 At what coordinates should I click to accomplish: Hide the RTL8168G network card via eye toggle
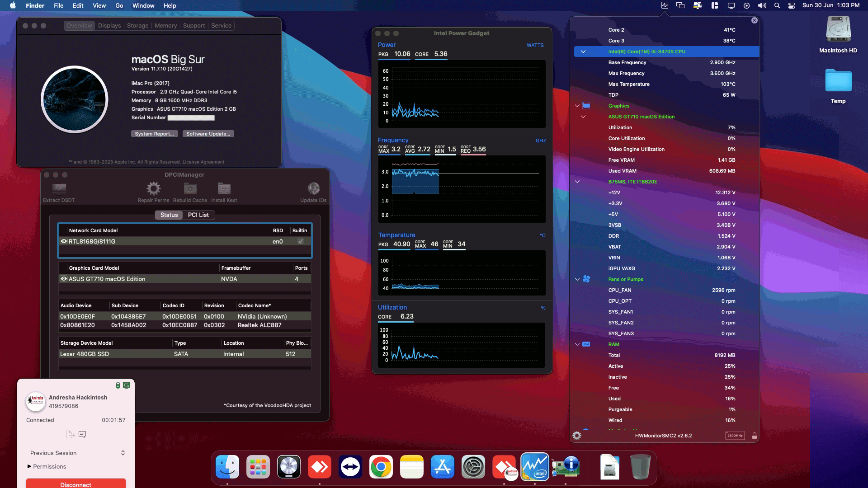[64, 241]
